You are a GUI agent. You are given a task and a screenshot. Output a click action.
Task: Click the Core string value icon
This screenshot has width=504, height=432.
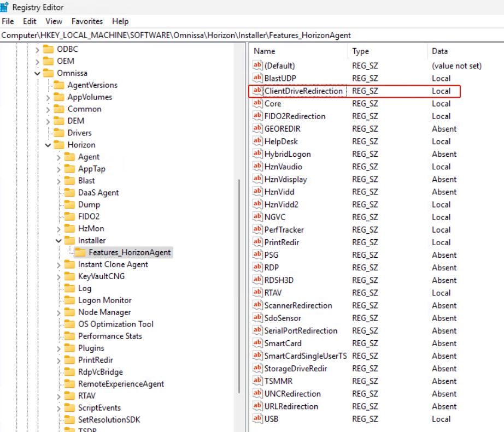(257, 103)
